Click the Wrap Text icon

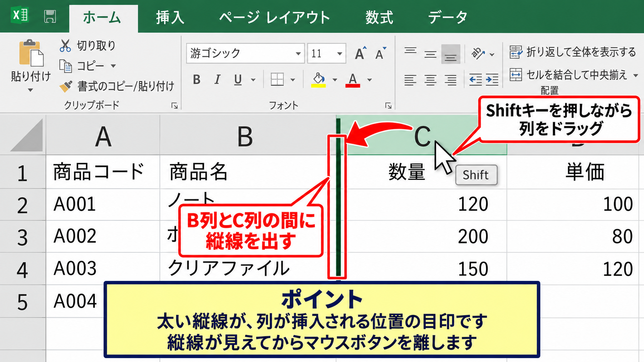516,52
